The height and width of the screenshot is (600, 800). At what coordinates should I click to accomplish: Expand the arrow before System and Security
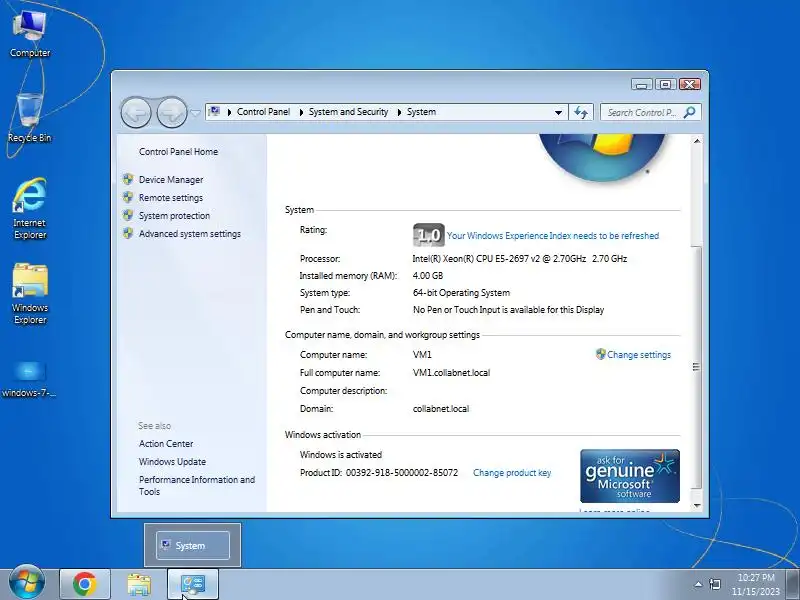pos(301,112)
